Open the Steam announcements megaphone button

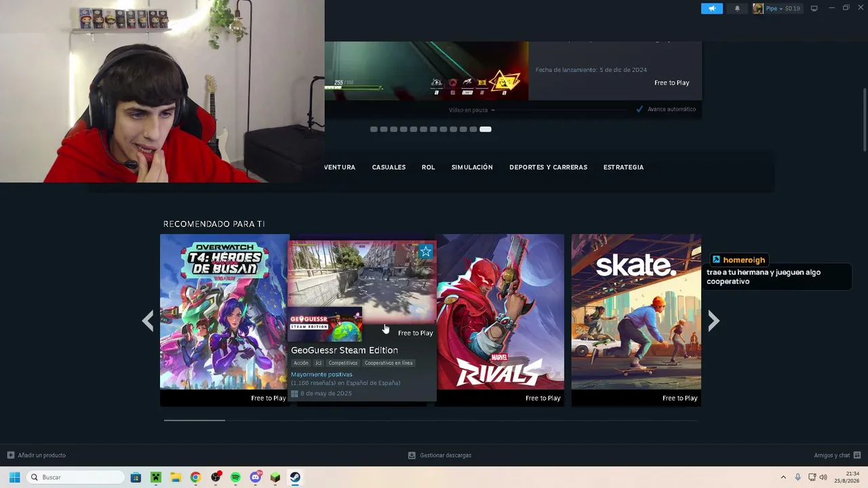coord(711,8)
